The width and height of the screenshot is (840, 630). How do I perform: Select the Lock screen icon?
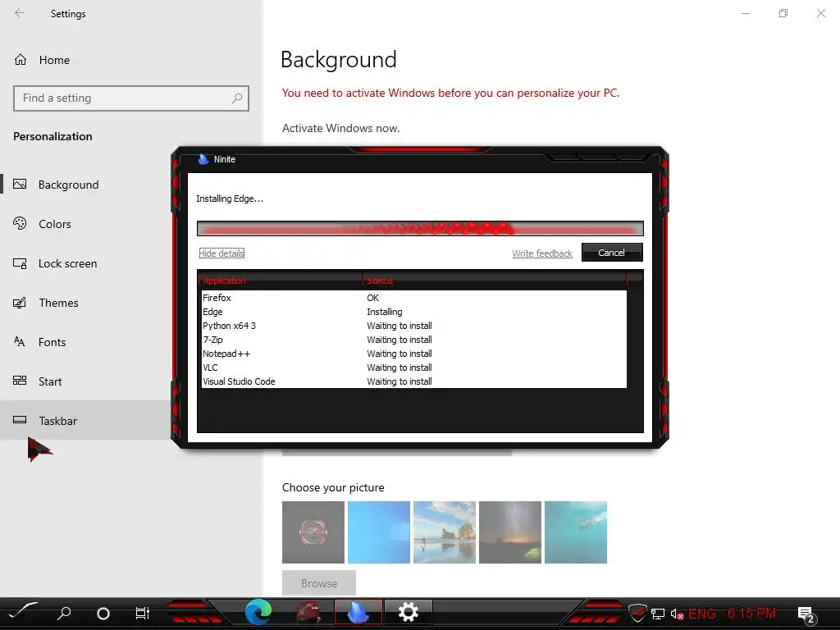20,263
